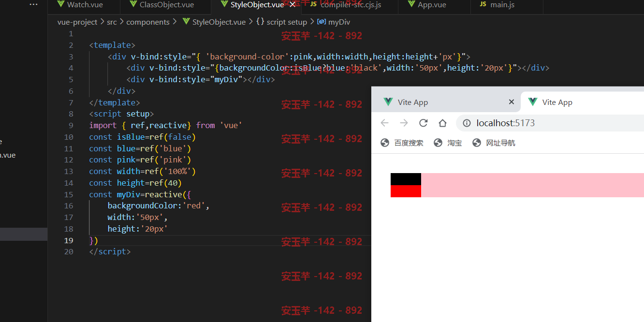Click the variable icon before myDiv
The height and width of the screenshot is (322, 644).
[x=322, y=22]
